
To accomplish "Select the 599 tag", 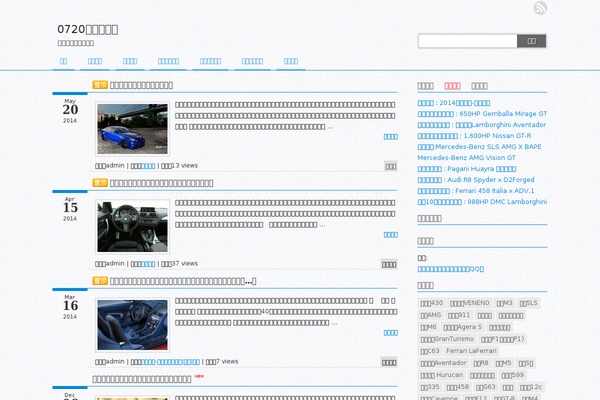I will pos(513,375).
